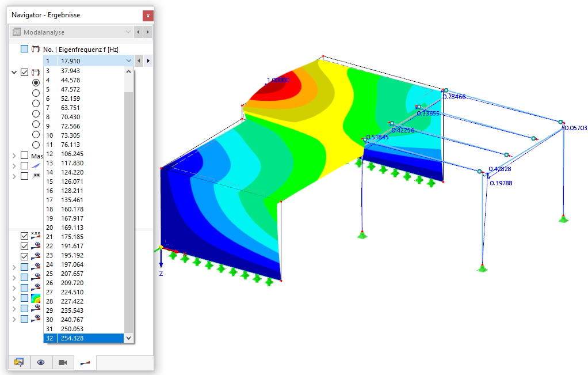
Task: Click the blue Z axis arrow
Action: 161,259
